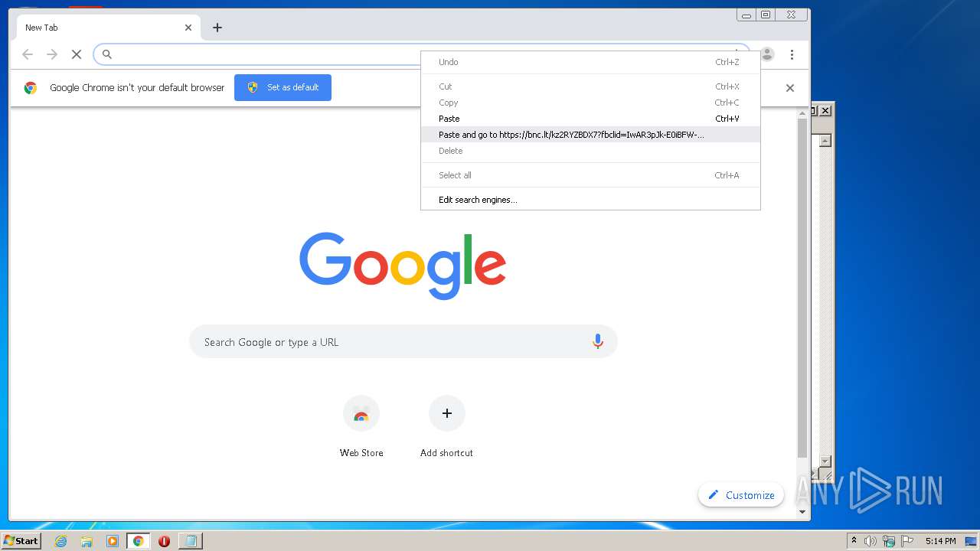Restore down the Chrome window

coord(766,15)
